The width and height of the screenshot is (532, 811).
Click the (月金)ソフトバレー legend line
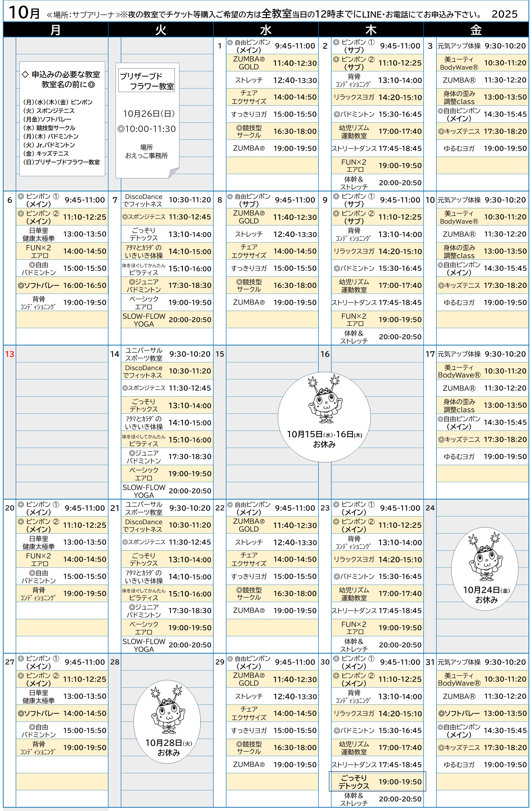tap(47, 119)
